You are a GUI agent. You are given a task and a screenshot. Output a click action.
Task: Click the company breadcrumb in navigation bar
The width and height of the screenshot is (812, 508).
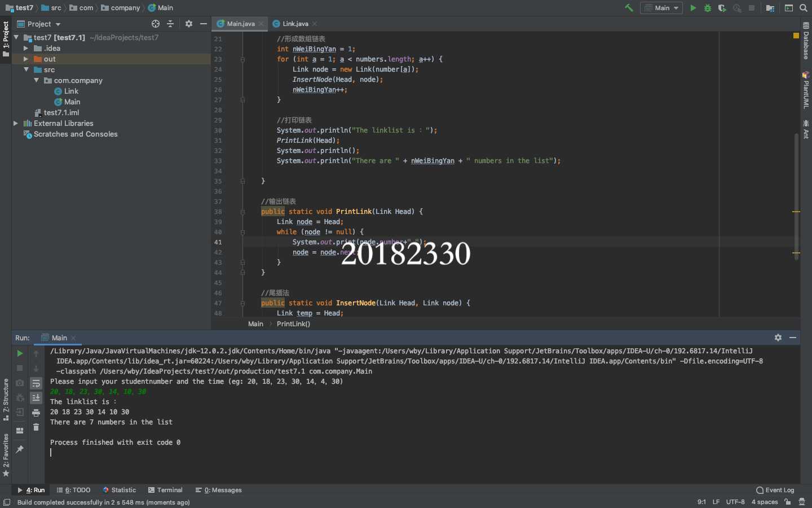click(x=121, y=8)
